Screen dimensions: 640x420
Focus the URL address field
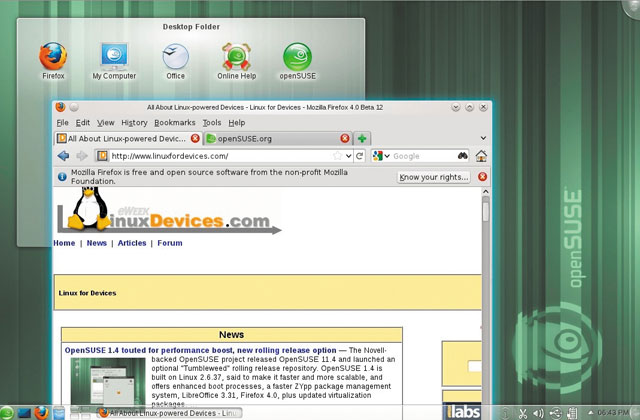click(x=220, y=156)
